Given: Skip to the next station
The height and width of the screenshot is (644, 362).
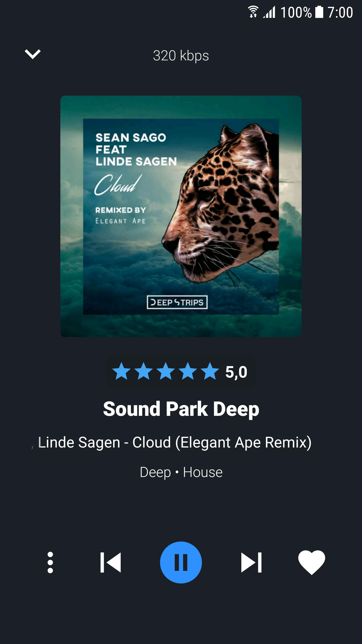Looking at the screenshot, I should (x=251, y=562).
